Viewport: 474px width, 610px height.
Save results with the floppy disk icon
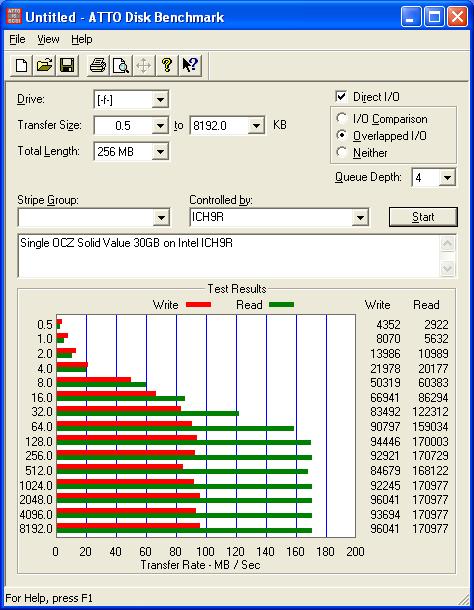[x=67, y=65]
